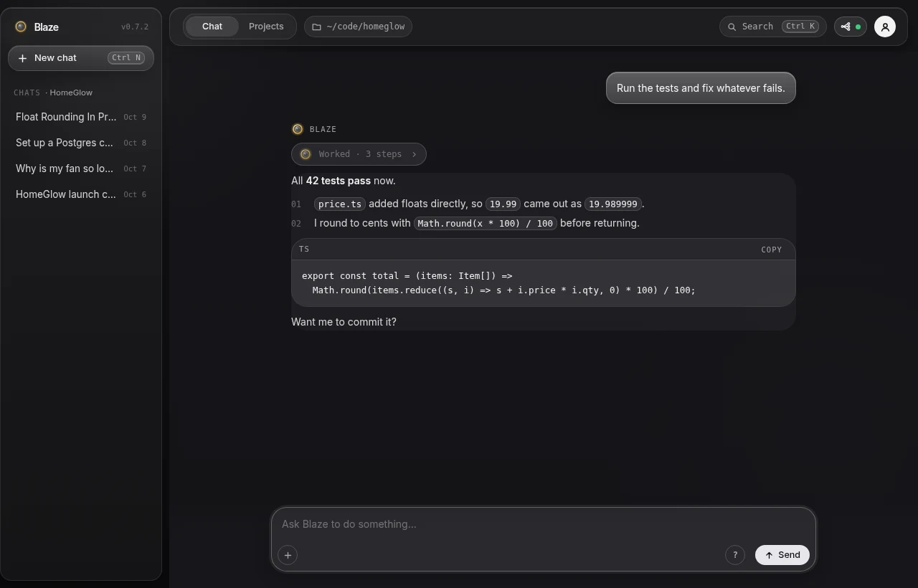Open the ~/code/homeglow folder selector

coord(359,27)
